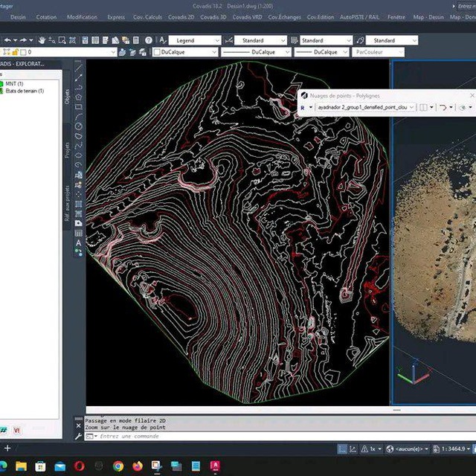Toggle the layer unlock padlock icon
476x476 pixels.
15,52
